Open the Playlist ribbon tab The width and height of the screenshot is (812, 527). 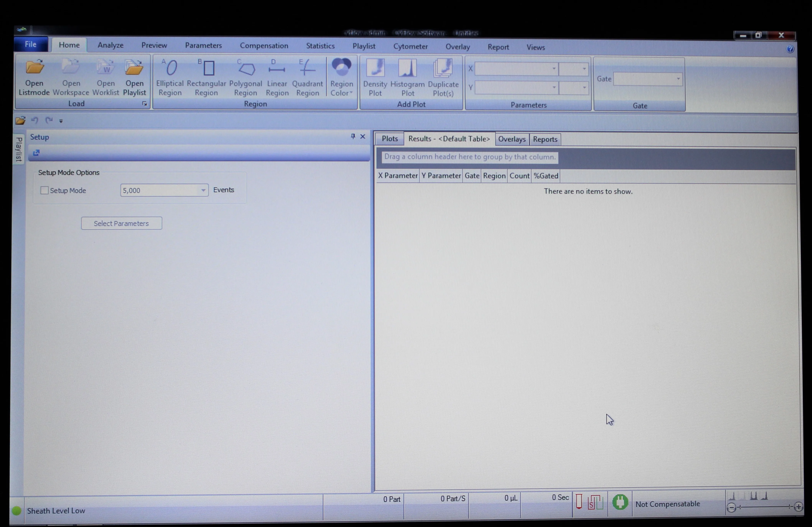click(364, 46)
